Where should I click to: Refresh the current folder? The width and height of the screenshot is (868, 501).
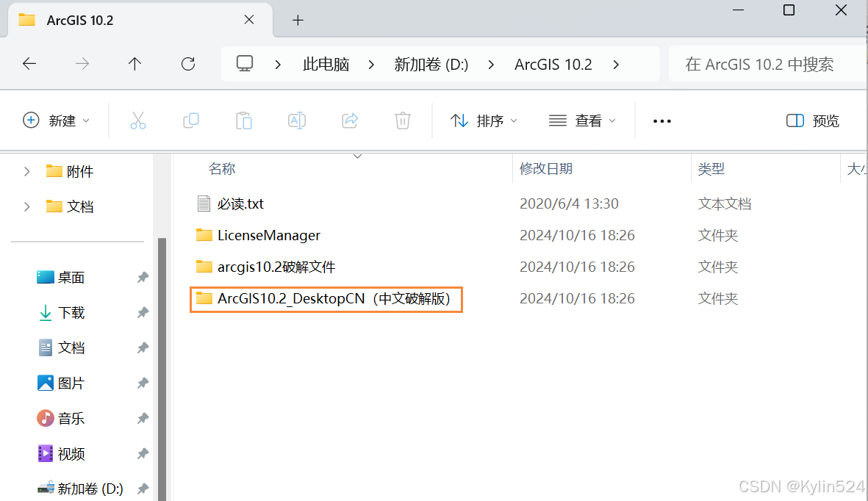188,64
